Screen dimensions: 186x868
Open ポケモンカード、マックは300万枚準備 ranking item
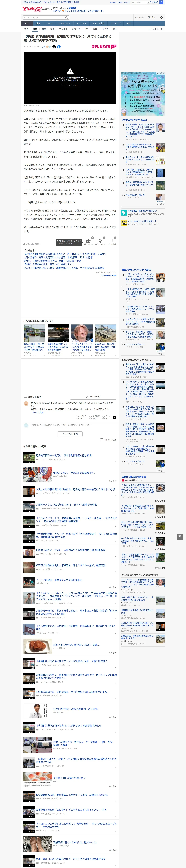(140, 159)
